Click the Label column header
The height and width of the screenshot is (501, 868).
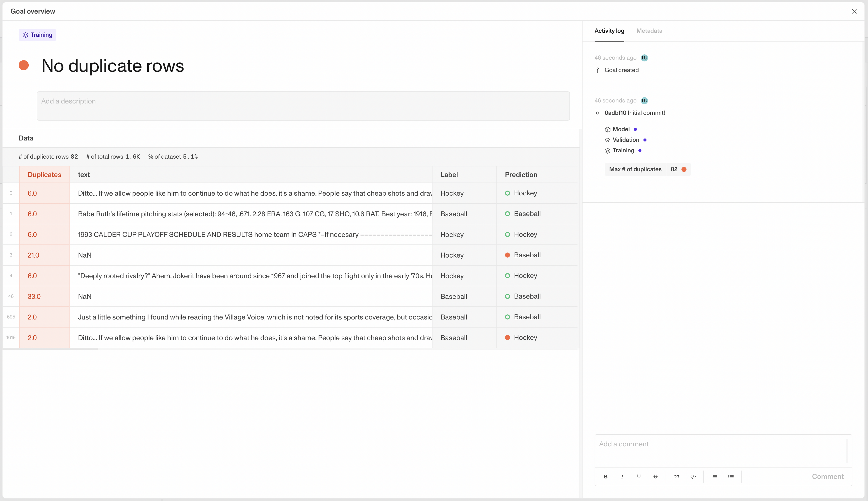pos(449,175)
